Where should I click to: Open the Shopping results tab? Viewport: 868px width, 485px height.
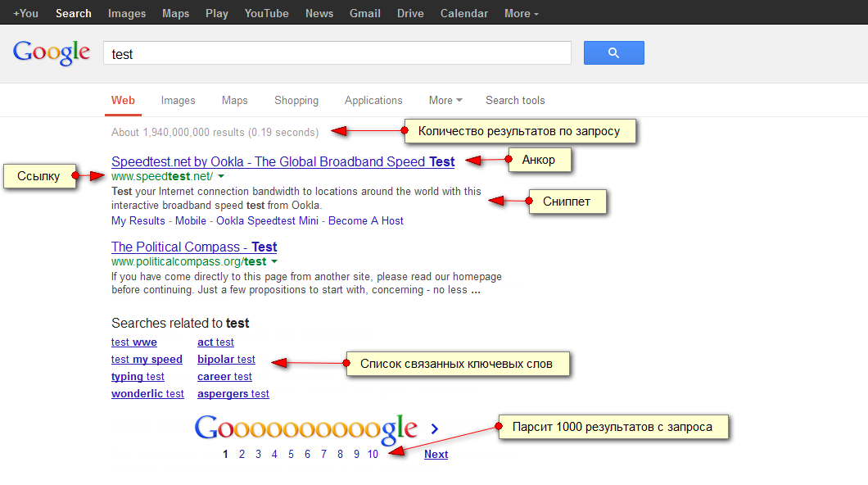click(x=296, y=100)
